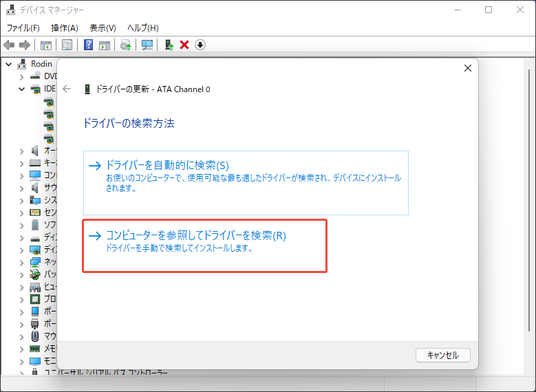536x392 pixels.
Task: Select the DVD drive category icon
Action: coord(35,76)
